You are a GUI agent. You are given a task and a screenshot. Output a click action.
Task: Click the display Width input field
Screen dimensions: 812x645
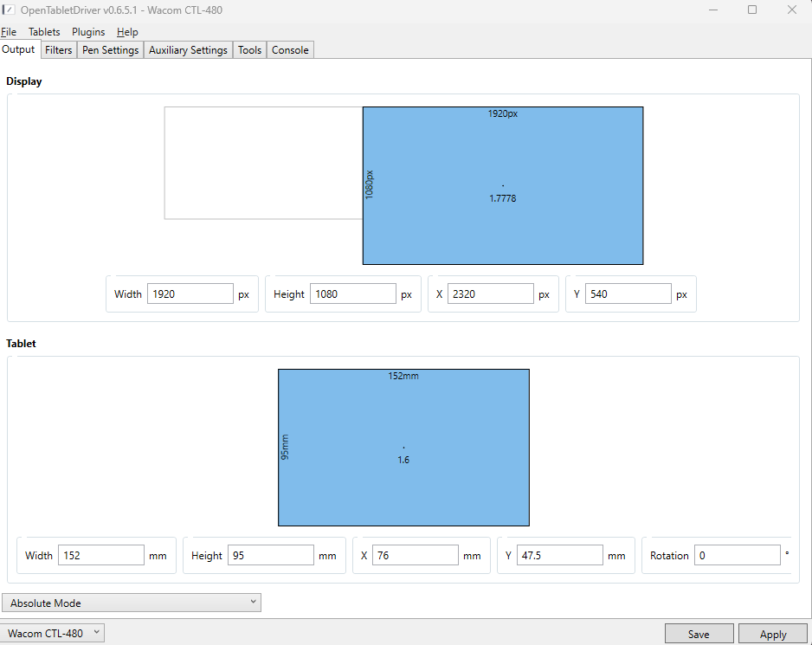(190, 294)
